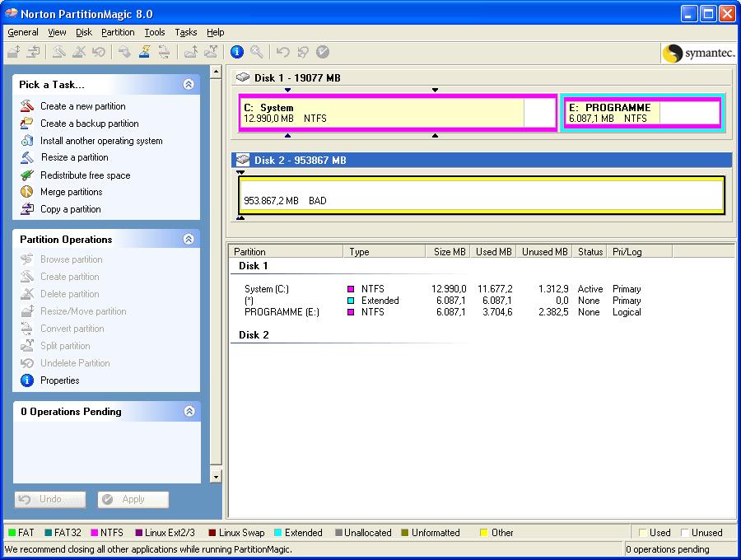Click the Copy a partition task icon

tap(27, 209)
